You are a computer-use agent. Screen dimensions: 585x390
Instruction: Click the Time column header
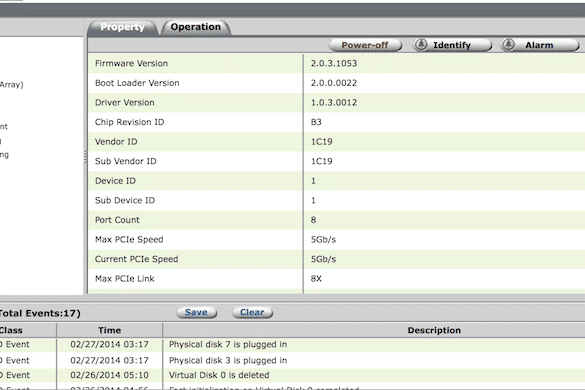(x=109, y=330)
